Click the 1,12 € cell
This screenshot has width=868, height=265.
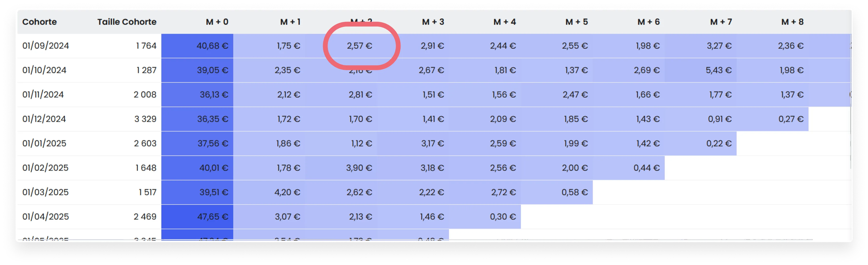pos(341,144)
